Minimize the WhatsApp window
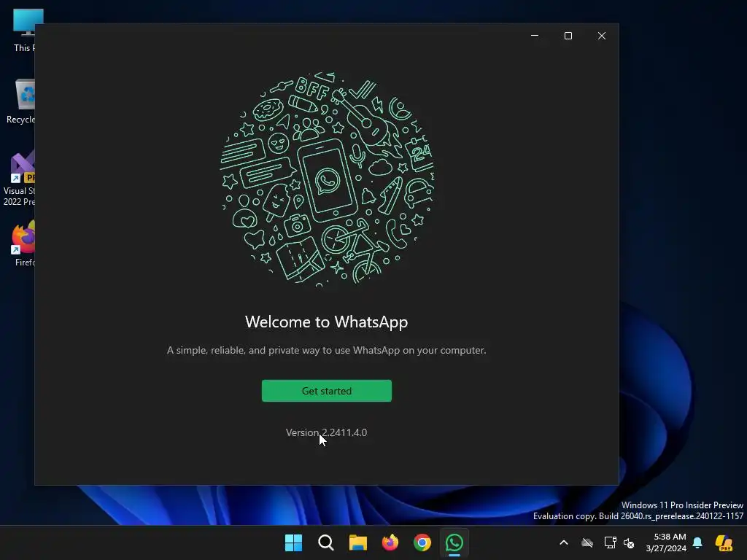Image resolution: width=747 pixels, height=560 pixels. pos(535,36)
